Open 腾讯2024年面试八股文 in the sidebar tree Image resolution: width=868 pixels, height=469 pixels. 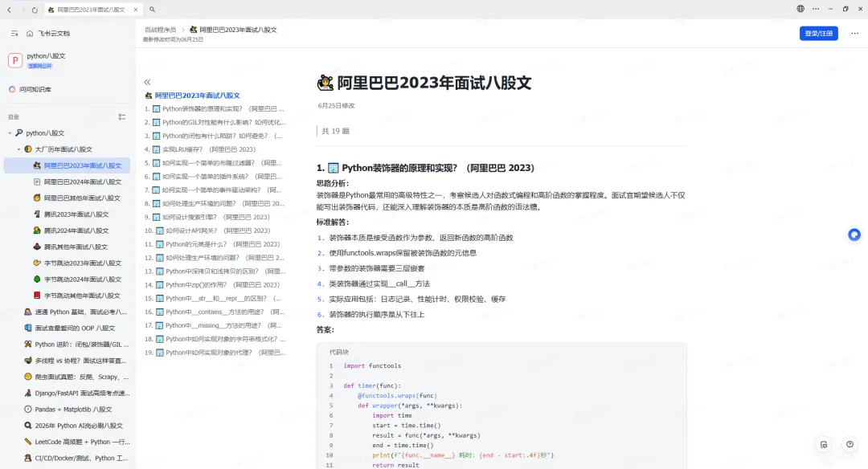click(76, 230)
